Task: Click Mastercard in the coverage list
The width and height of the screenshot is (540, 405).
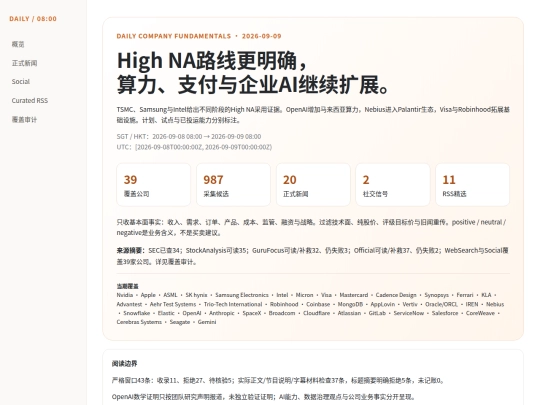Action: [354, 295]
